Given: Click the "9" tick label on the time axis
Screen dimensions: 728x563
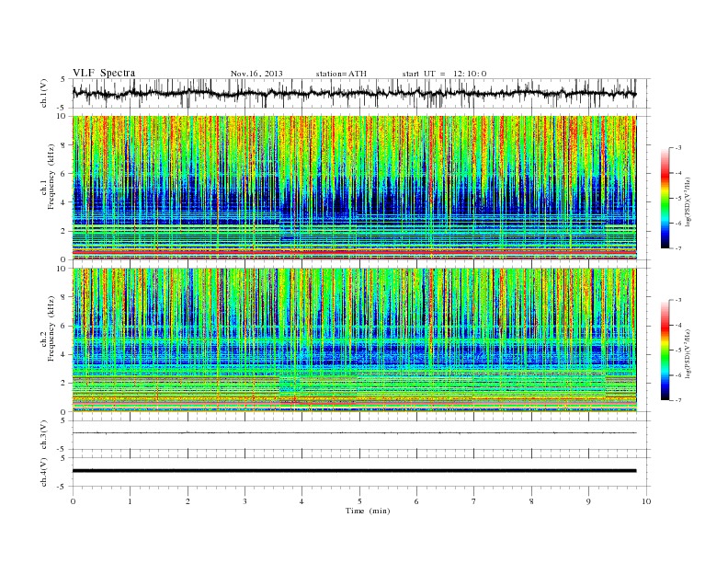Looking at the screenshot, I should pyautogui.click(x=588, y=501).
